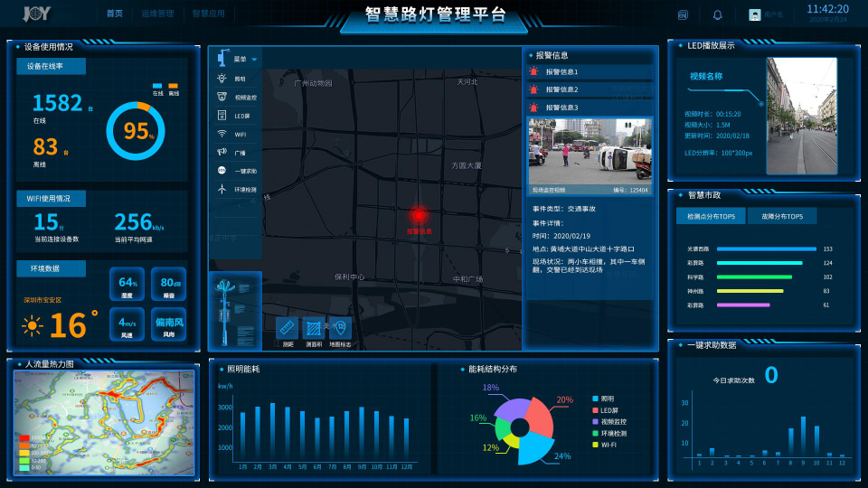Select the 视频监控 camera icon
Screen dimensions: 868x488
222,97
